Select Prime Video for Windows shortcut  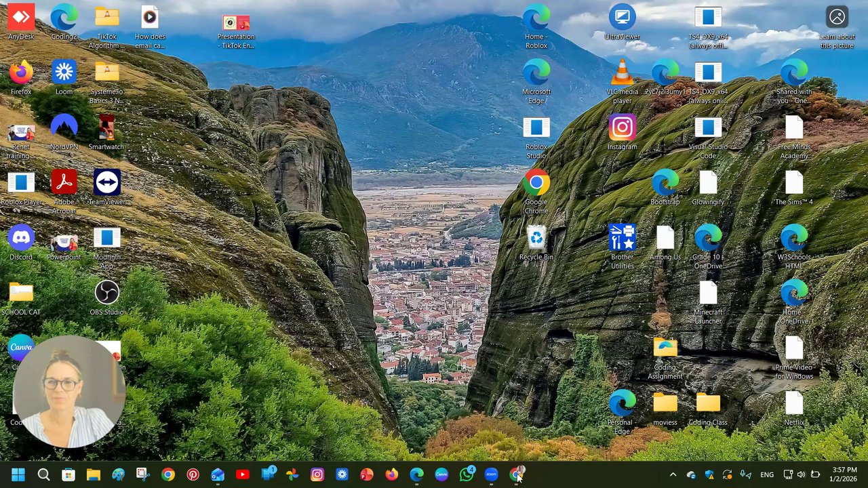pos(794,358)
